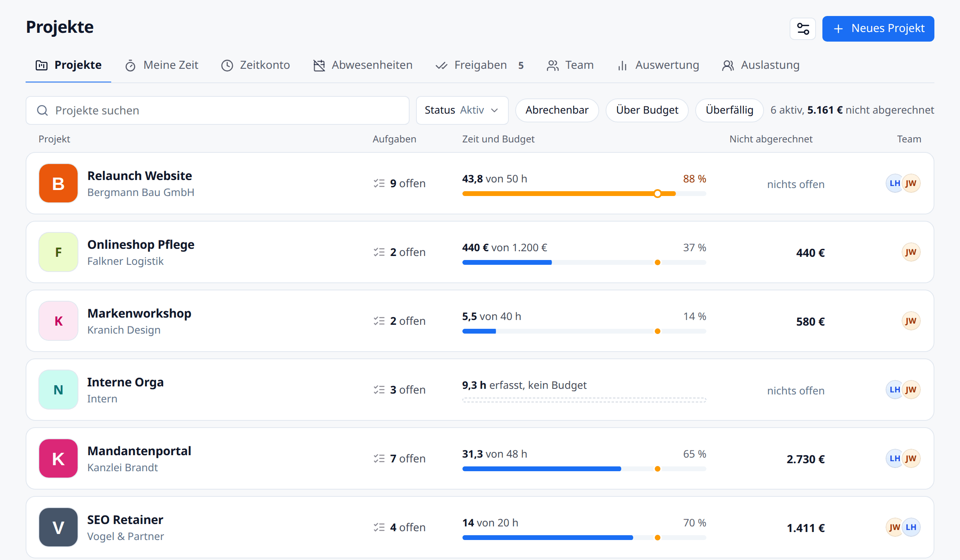960x560 pixels.
Task: Click the orange B icon of Relaunch Website
Action: pos(58,183)
